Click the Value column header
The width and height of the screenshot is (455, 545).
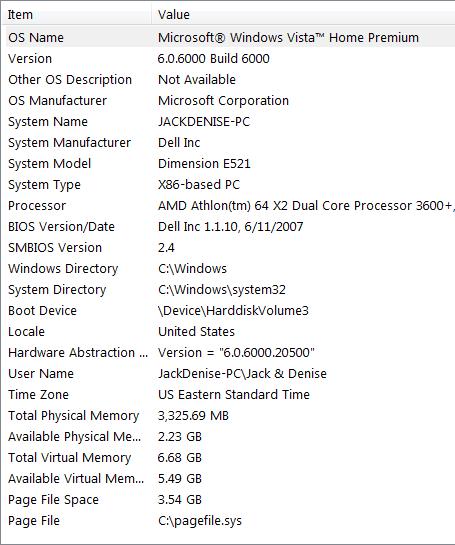pos(303,15)
